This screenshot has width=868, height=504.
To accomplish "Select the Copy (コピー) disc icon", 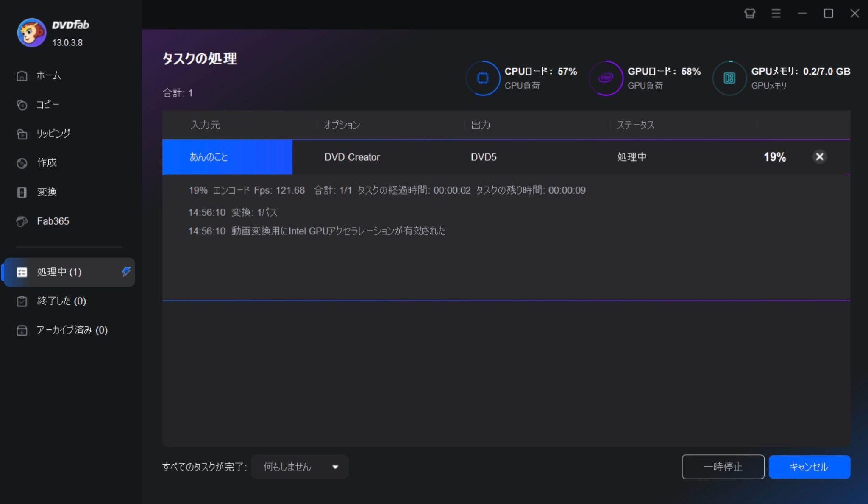I will click(x=22, y=105).
